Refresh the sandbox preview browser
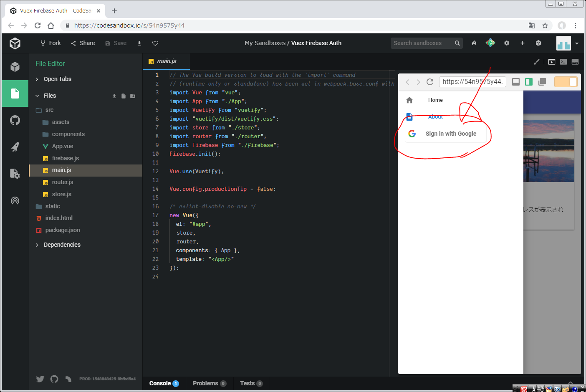This screenshot has width=586, height=392. (430, 82)
